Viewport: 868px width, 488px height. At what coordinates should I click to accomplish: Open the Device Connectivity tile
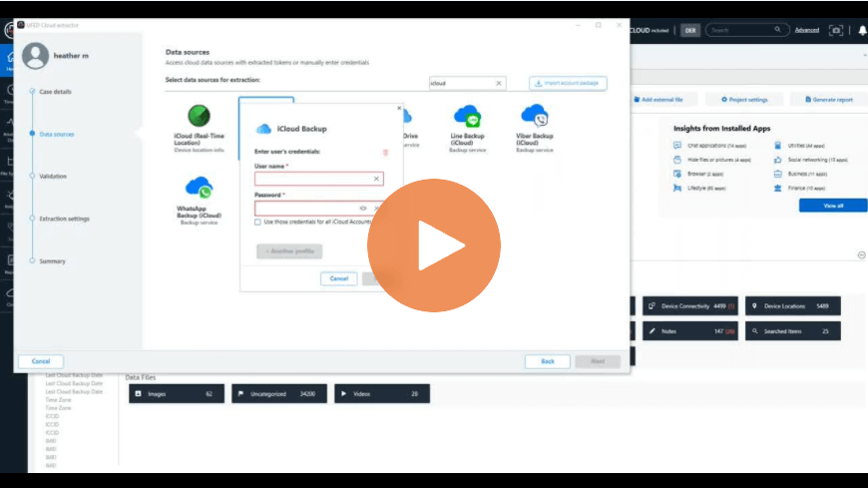[689, 305]
